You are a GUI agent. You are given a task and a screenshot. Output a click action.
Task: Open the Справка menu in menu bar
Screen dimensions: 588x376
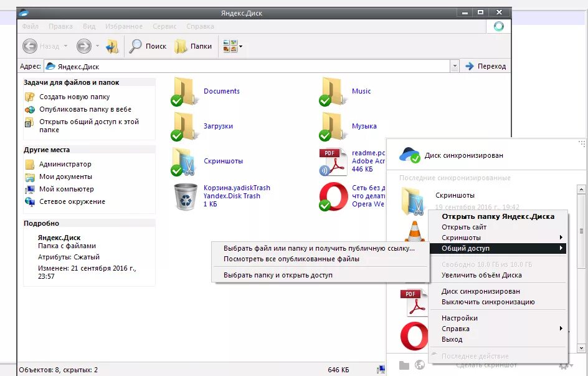(x=200, y=26)
